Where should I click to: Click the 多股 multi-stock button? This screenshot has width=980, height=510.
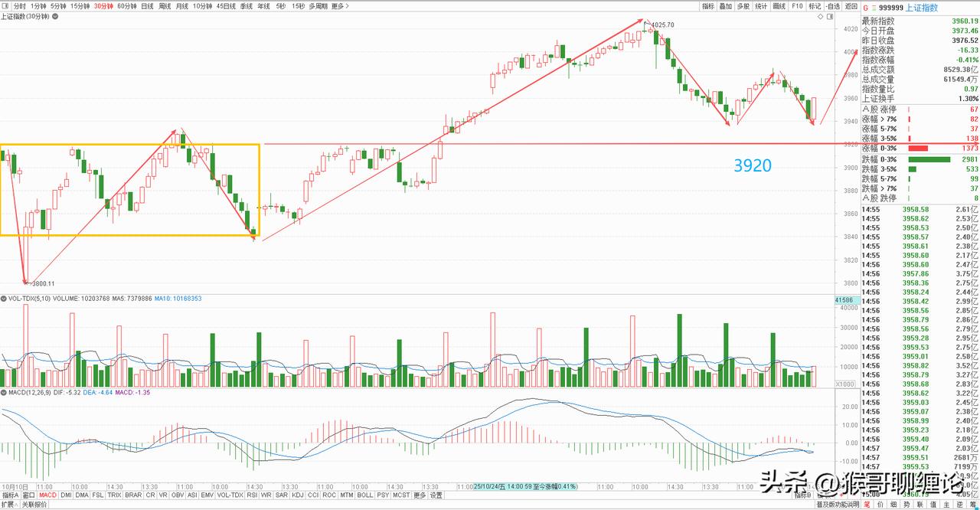[x=743, y=5]
